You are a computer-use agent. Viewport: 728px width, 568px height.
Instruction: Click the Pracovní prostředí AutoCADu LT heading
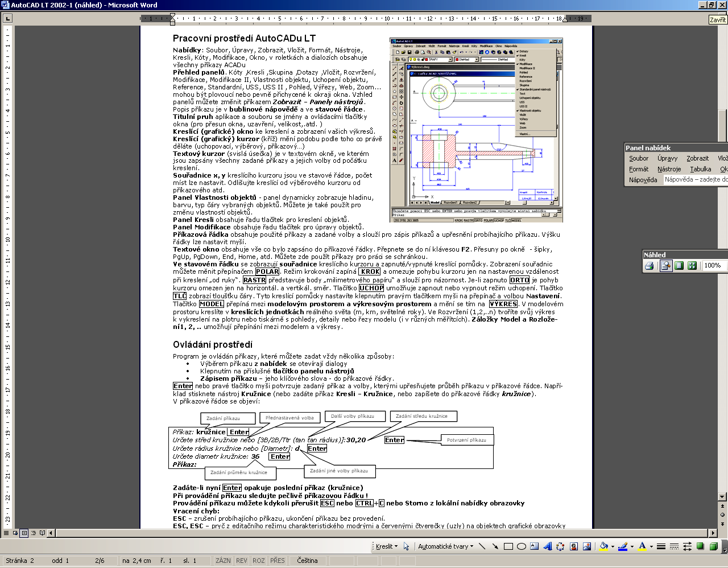244,39
